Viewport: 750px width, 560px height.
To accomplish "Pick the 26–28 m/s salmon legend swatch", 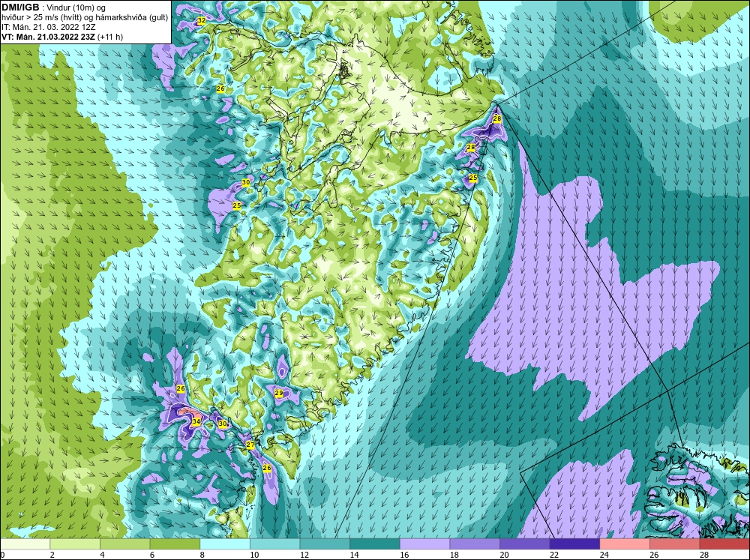I will click(675, 544).
